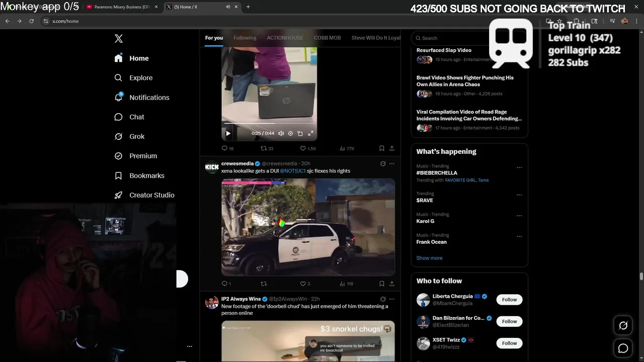The width and height of the screenshot is (644, 362).
Task: Open a new browser tab
Action: click(248, 7)
